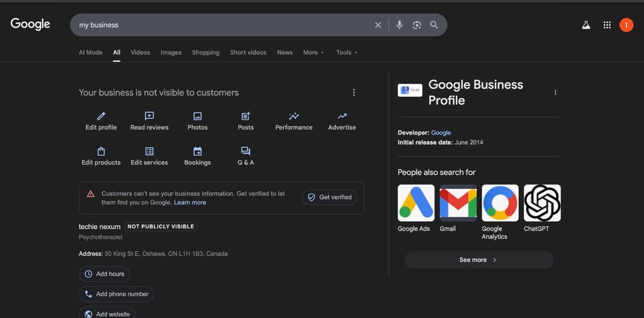Open Advertise option
644x318 pixels.
pos(342,121)
